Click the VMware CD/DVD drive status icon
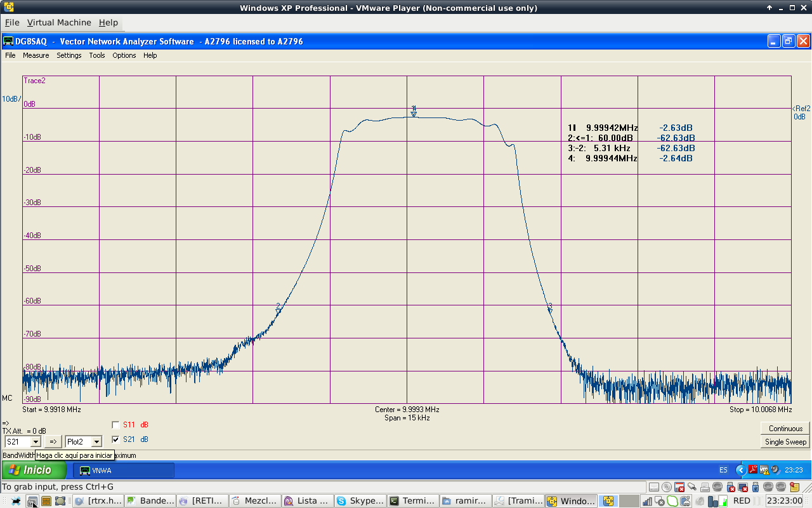Viewport: 812px width, 508px height. pyautogui.click(x=667, y=487)
